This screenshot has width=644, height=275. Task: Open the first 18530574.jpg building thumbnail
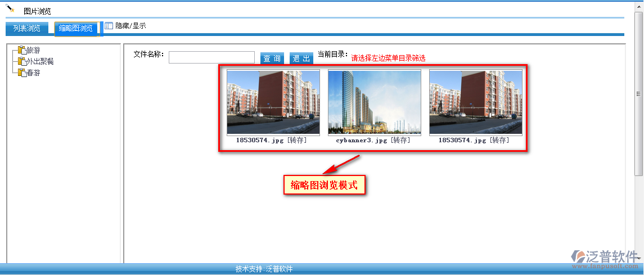click(x=273, y=102)
